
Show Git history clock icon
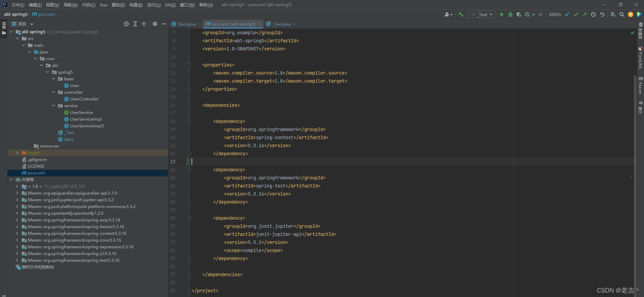point(593,14)
